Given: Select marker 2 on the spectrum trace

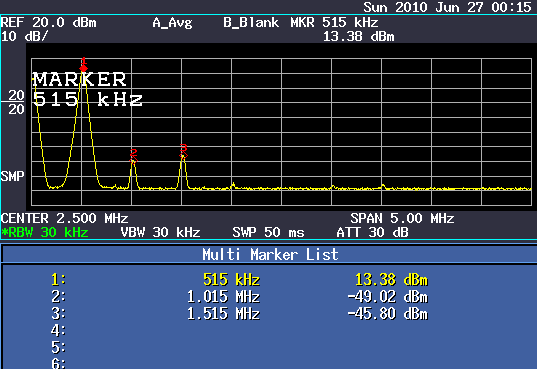Looking at the screenshot, I should click(133, 156).
